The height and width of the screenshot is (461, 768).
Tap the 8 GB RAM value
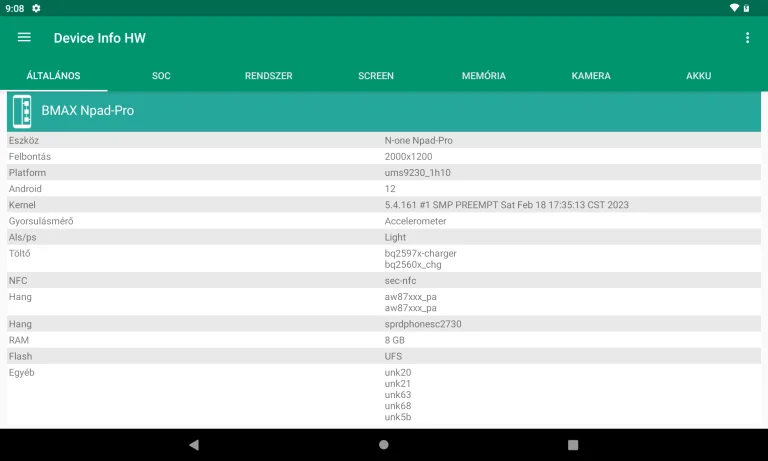394,340
